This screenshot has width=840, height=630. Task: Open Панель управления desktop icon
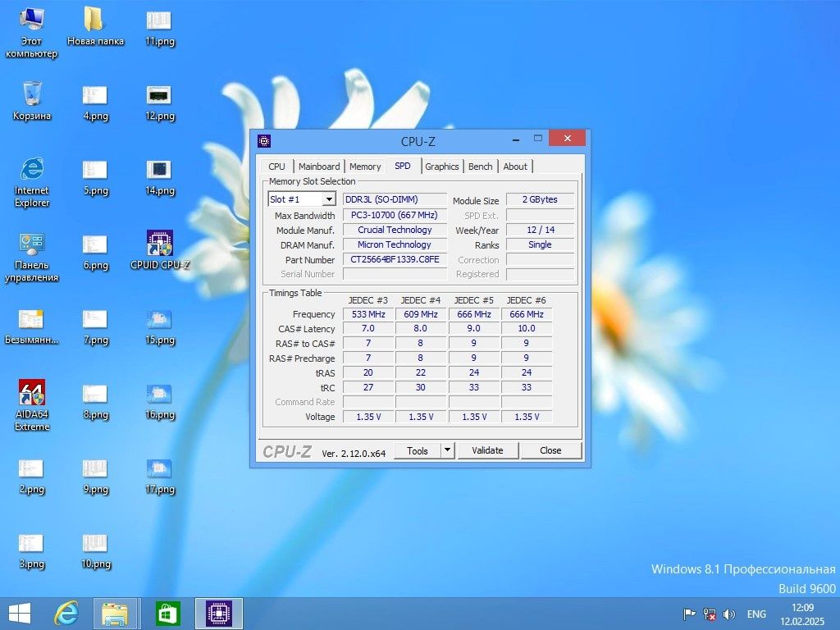tap(32, 257)
